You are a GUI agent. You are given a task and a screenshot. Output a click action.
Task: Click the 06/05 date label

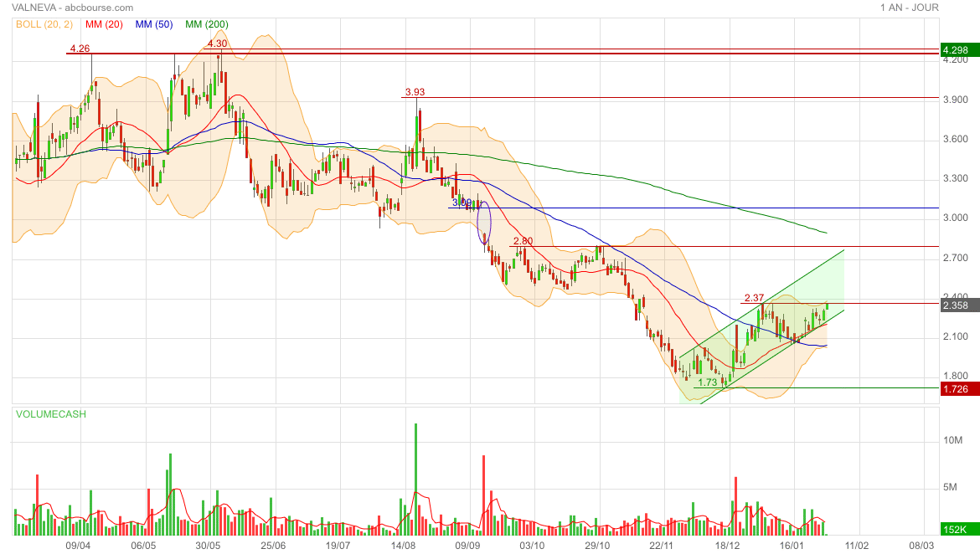(143, 546)
